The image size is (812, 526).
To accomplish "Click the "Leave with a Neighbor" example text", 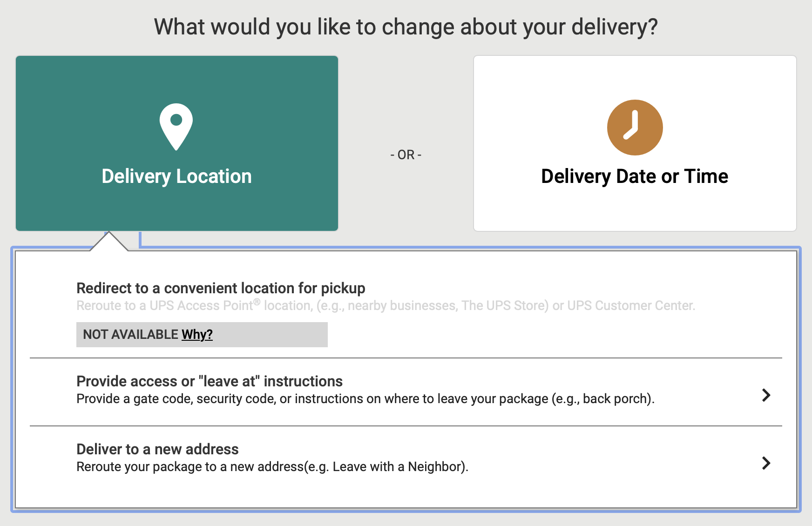I will point(399,467).
